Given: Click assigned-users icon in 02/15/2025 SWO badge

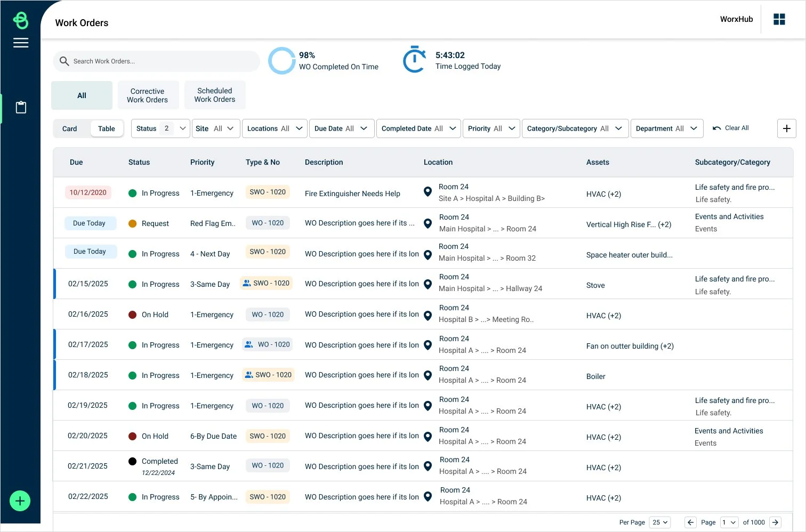Looking at the screenshot, I should tap(246, 283).
